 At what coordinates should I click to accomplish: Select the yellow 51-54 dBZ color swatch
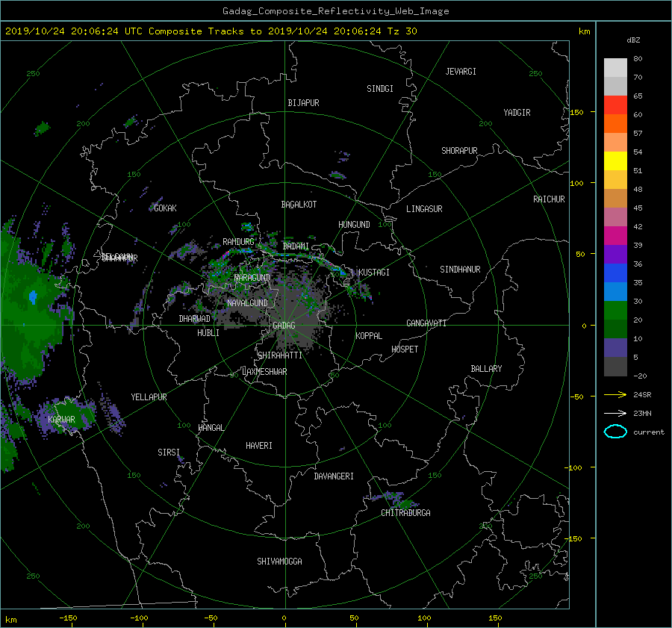615,161
